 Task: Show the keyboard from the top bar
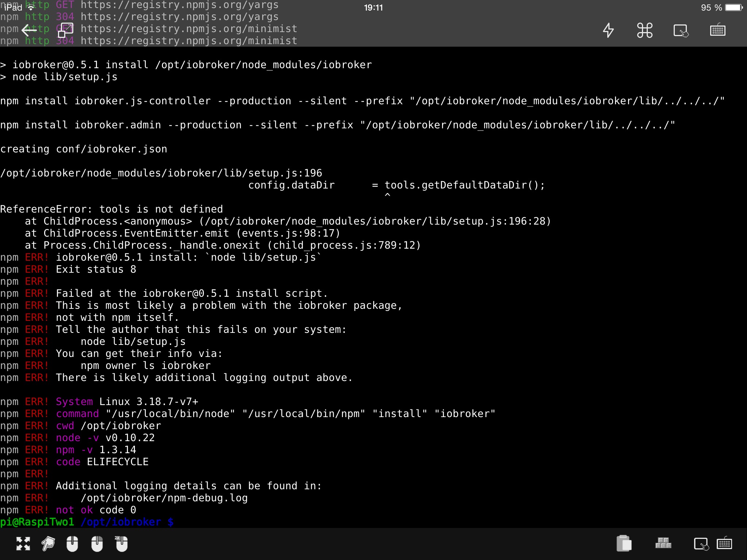point(717,30)
